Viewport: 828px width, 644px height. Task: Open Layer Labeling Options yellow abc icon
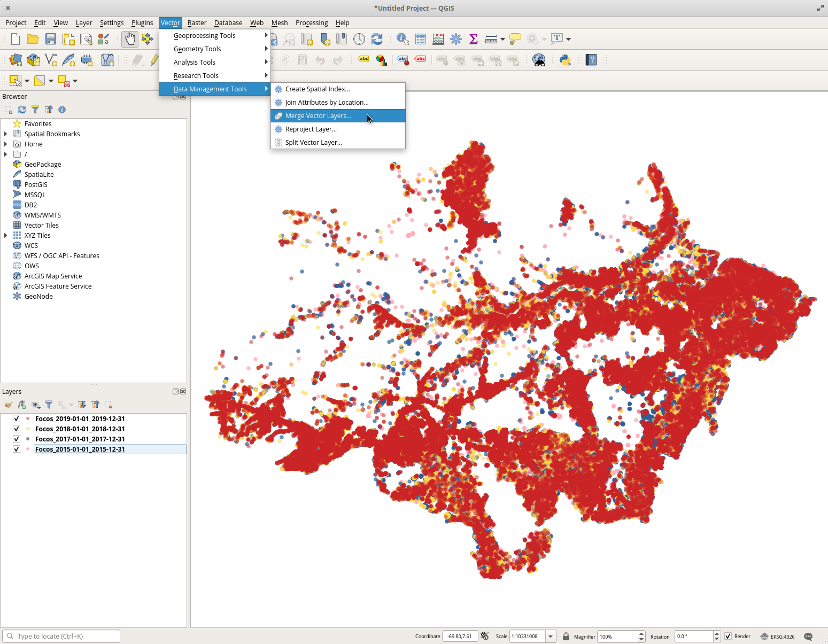pyautogui.click(x=364, y=60)
